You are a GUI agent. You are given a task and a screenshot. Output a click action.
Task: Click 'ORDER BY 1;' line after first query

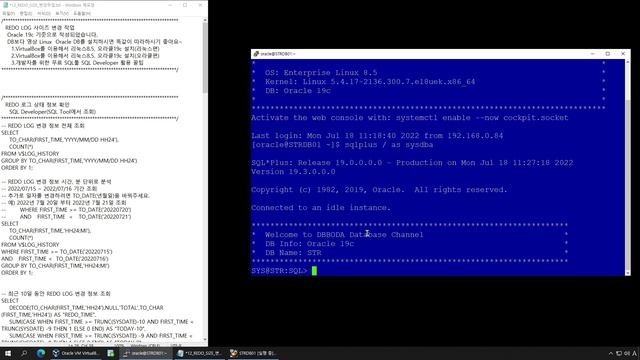click(17, 168)
